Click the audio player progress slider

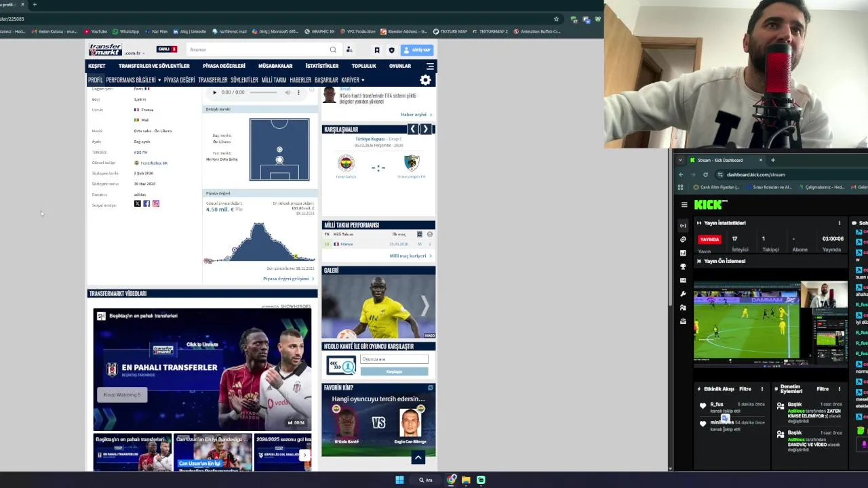click(x=263, y=92)
